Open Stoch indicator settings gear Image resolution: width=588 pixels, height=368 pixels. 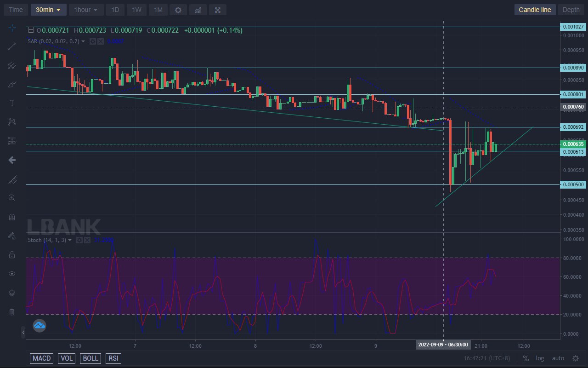(x=79, y=240)
